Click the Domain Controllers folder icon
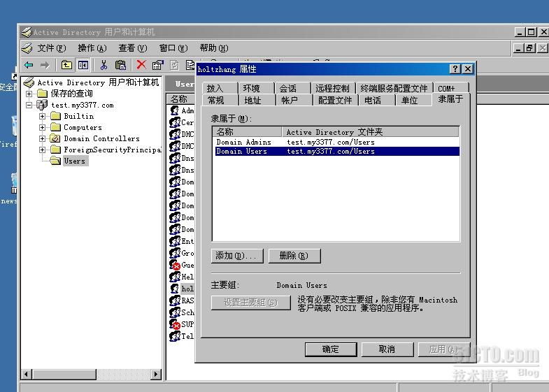Viewport: 549px width, 392px height. [x=55, y=138]
